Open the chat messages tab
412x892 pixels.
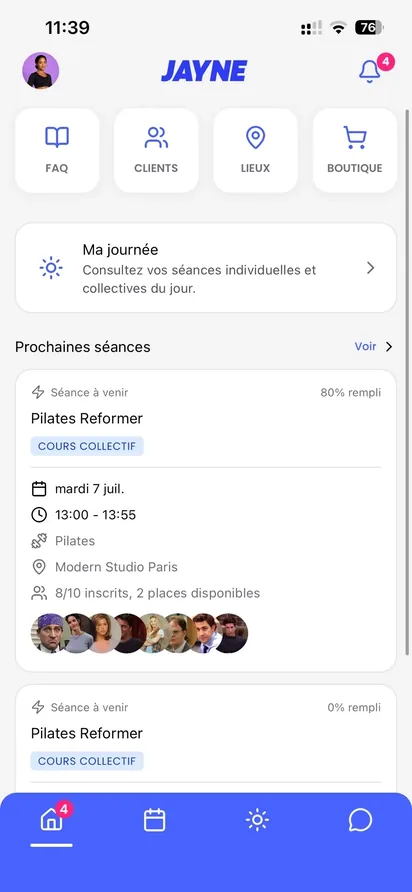tap(360, 820)
